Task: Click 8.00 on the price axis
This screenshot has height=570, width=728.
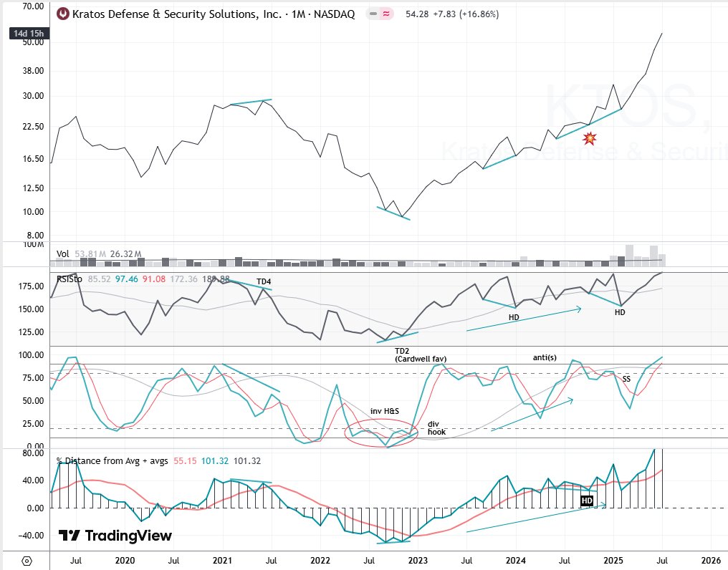Action: [36, 235]
